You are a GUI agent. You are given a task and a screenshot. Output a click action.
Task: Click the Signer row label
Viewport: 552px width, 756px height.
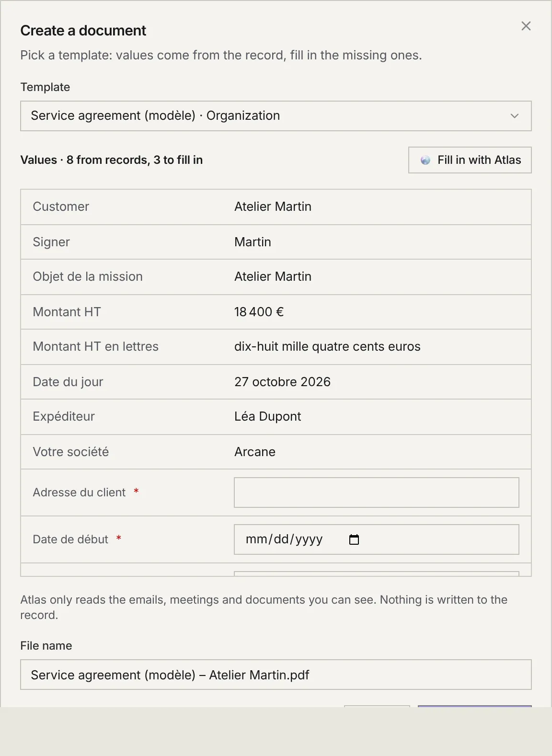(51, 242)
